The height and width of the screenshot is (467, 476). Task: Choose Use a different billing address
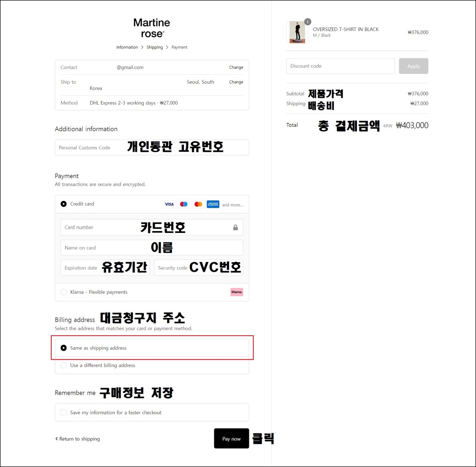(63, 365)
